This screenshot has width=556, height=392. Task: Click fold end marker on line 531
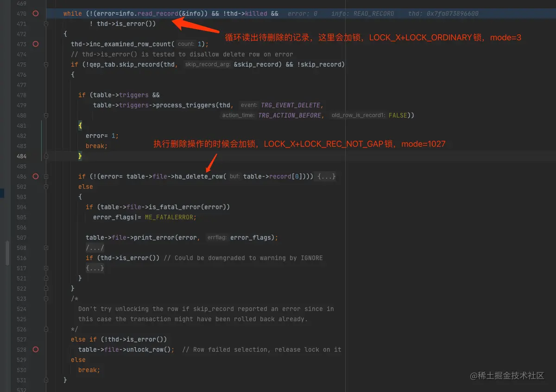coord(46,380)
